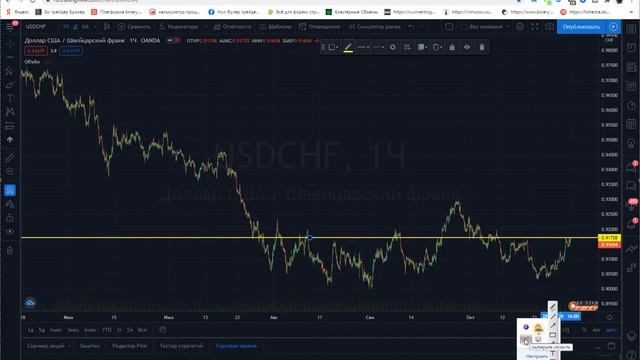Click the go-to-date calendar icon
The height and width of the screenshot is (360, 640).
pyautogui.click(x=162, y=330)
